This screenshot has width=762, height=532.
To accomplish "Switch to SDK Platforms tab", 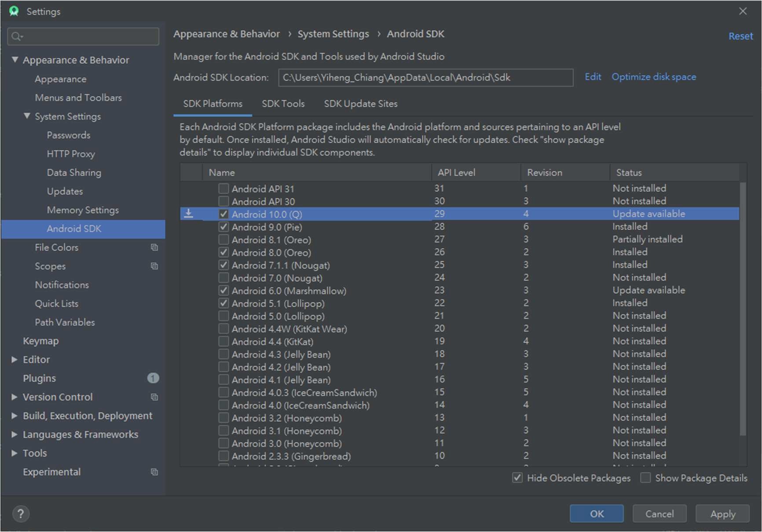I will tap(212, 104).
